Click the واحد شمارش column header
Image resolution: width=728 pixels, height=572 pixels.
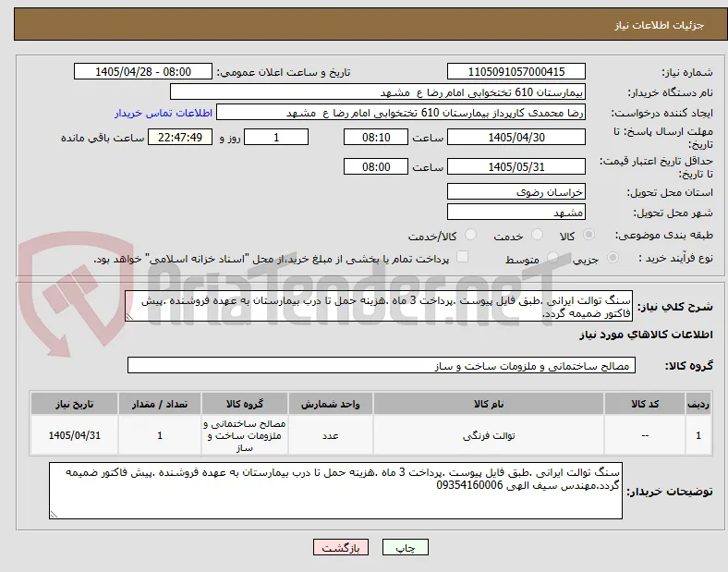(x=330, y=404)
